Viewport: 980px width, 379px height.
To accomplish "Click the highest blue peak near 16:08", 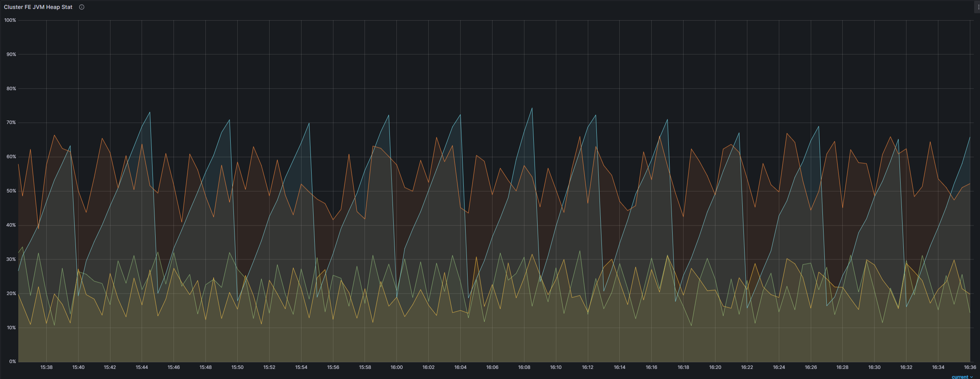I will [x=532, y=108].
